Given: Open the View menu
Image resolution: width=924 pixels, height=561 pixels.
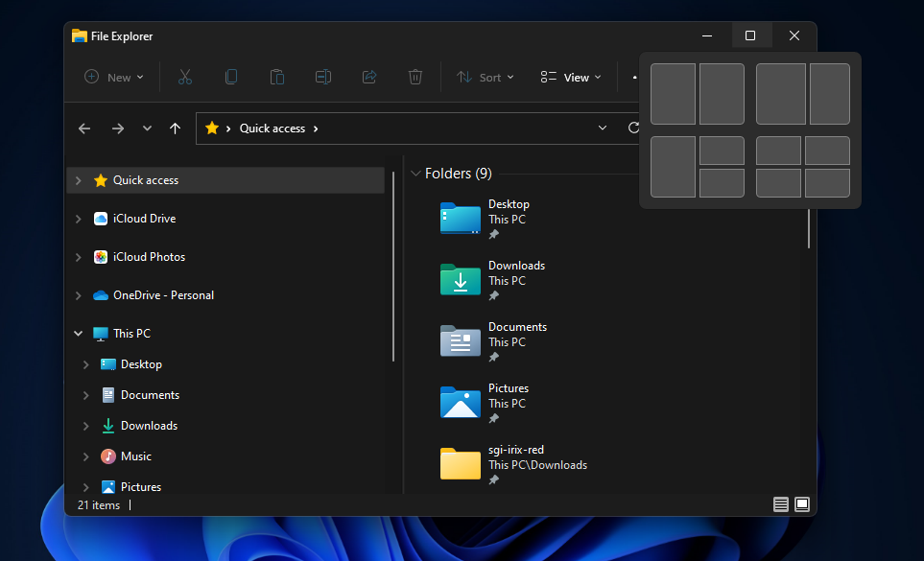Looking at the screenshot, I should click(x=570, y=77).
